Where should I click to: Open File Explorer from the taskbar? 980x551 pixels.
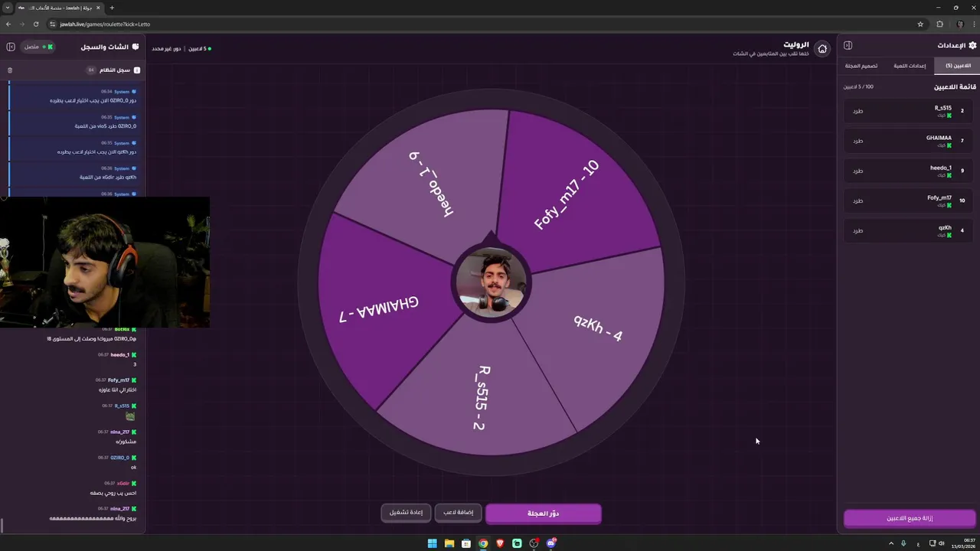(x=449, y=543)
